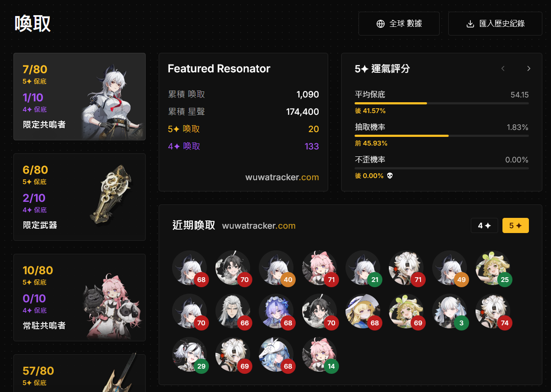Click the purple-haired avatar with the 68 badge
Viewport: 551px width, 392px height.
(x=276, y=311)
